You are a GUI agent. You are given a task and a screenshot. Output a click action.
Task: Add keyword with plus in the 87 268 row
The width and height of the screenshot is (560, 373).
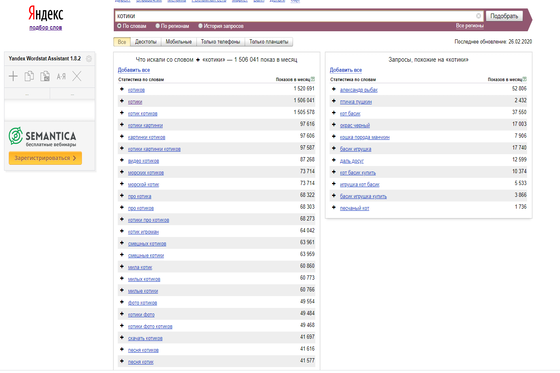click(122, 160)
